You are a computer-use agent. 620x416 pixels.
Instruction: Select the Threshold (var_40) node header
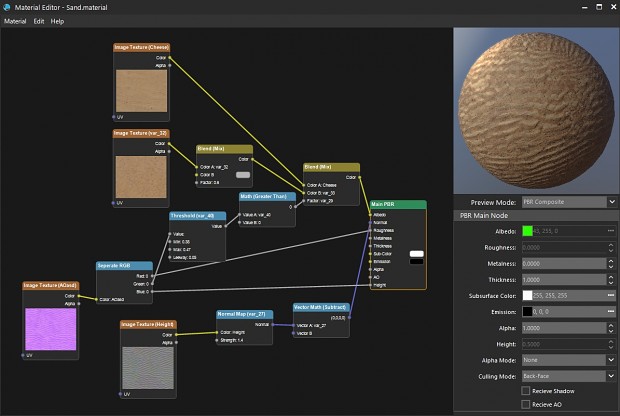tap(198, 216)
